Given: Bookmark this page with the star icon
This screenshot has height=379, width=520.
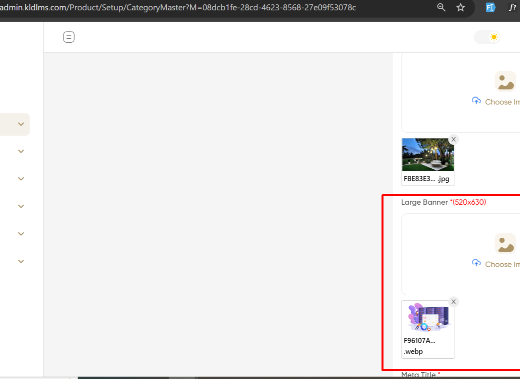Looking at the screenshot, I should pyautogui.click(x=460, y=7).
